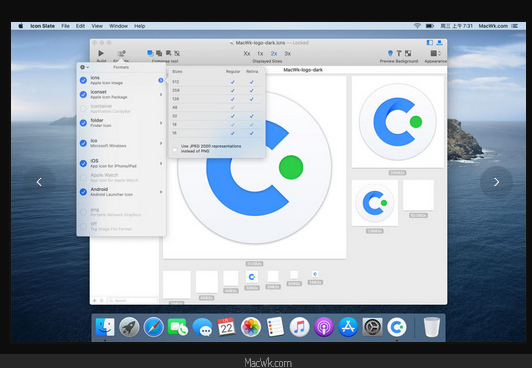Screen dimensions: 532x368
Task: Show the 3x displayed size
Action: [x=287, y=54]
